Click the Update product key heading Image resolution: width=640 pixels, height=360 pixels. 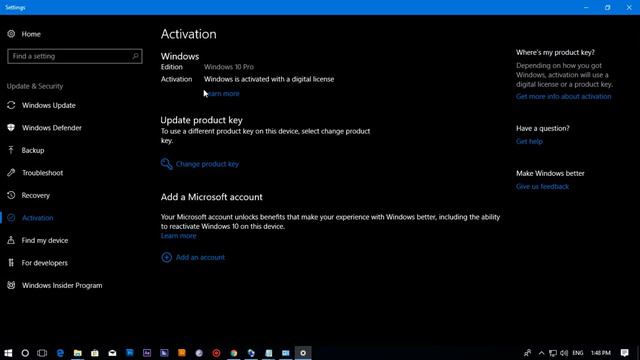(x=202, y=120)
